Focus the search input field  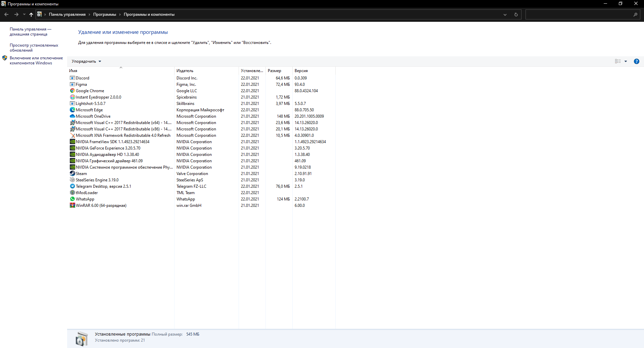[579, 14]
